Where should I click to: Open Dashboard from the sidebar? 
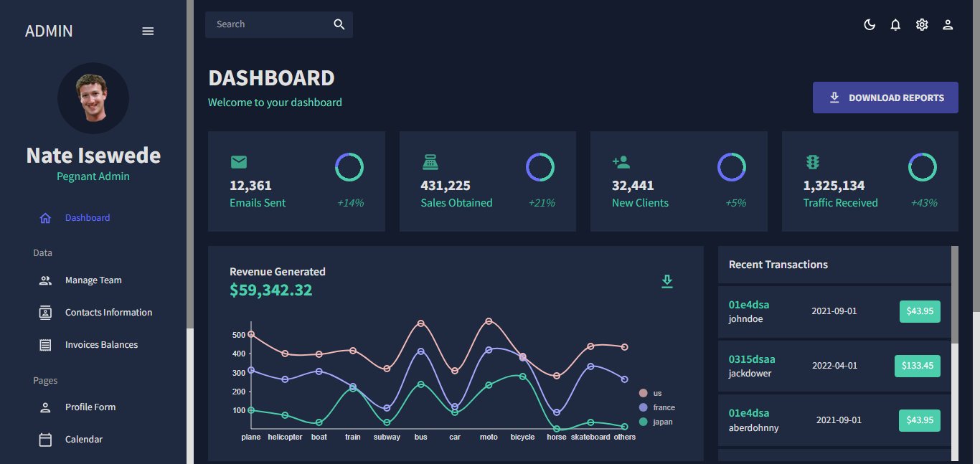pyautogui.click(x=87, y=218)
